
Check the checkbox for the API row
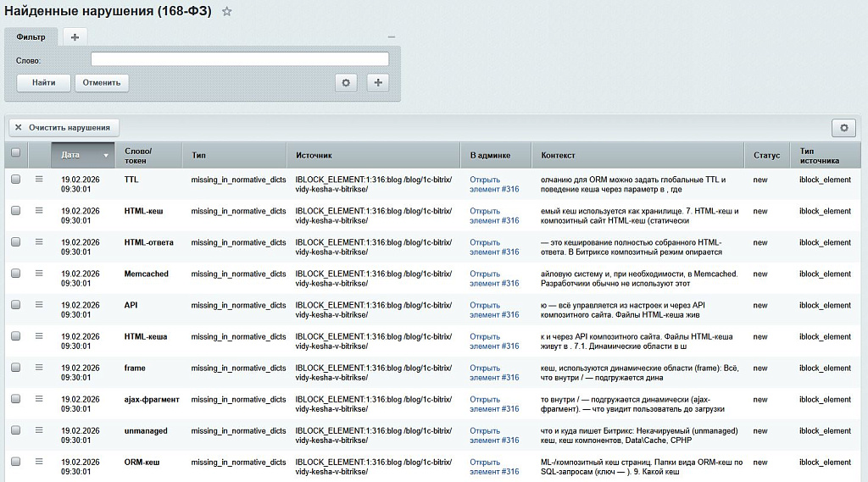pyautogui.click(x=15, y=305)
